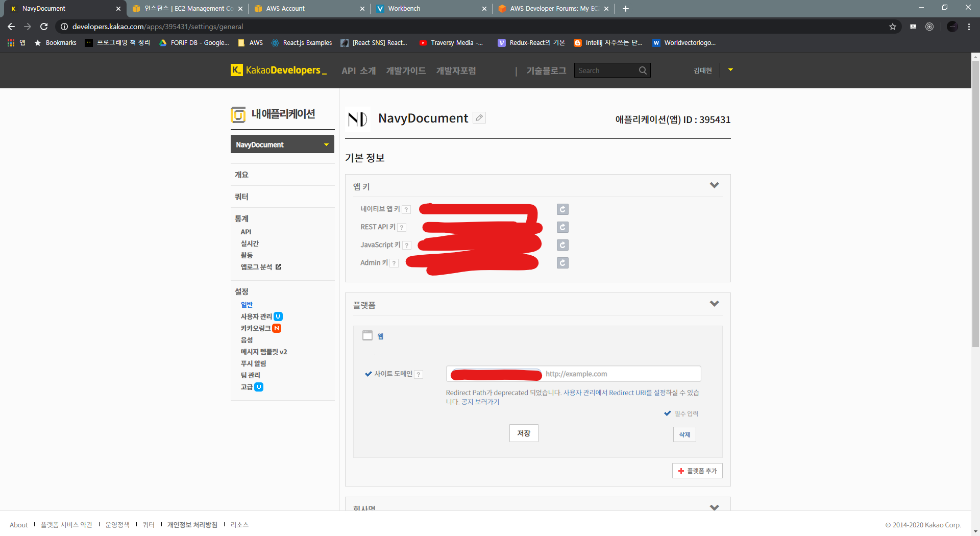Regenerate the JavaScript key

562,245
